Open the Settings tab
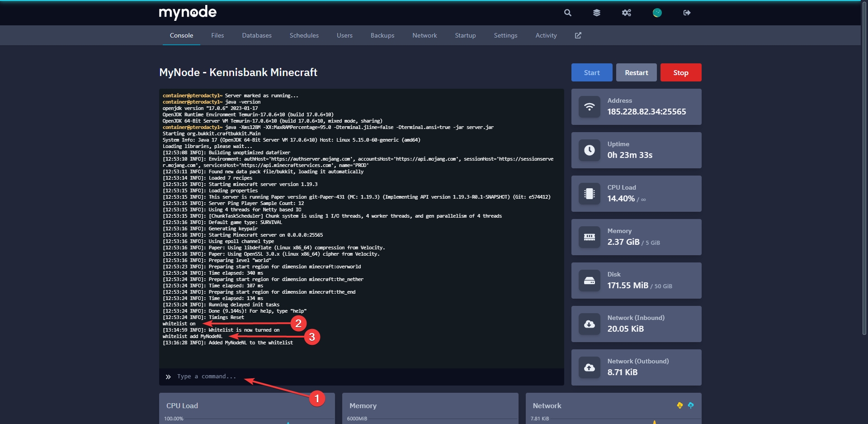The image size is (868, 424). click(x=505, y=35)
